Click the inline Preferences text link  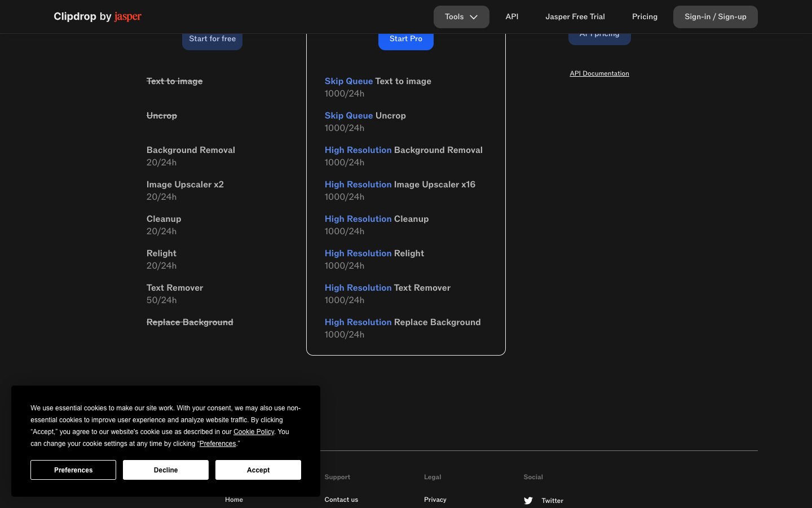(x=218, y=444)
